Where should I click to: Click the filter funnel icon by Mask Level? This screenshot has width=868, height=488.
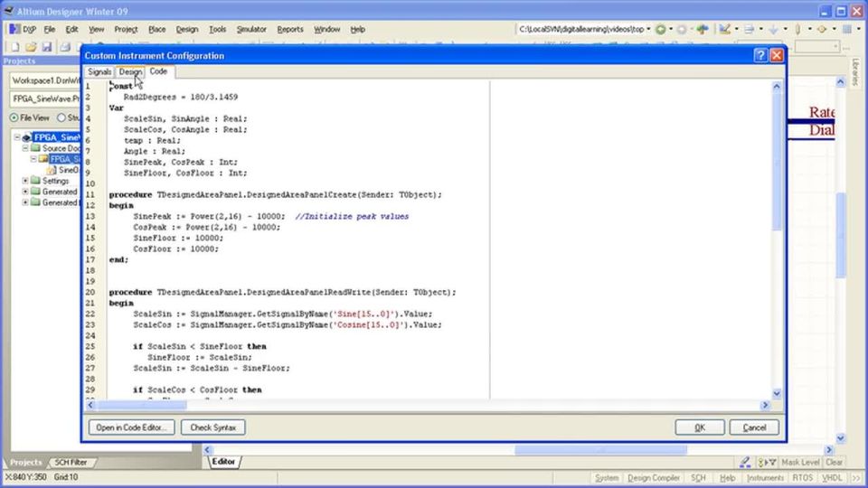[768, 462]
